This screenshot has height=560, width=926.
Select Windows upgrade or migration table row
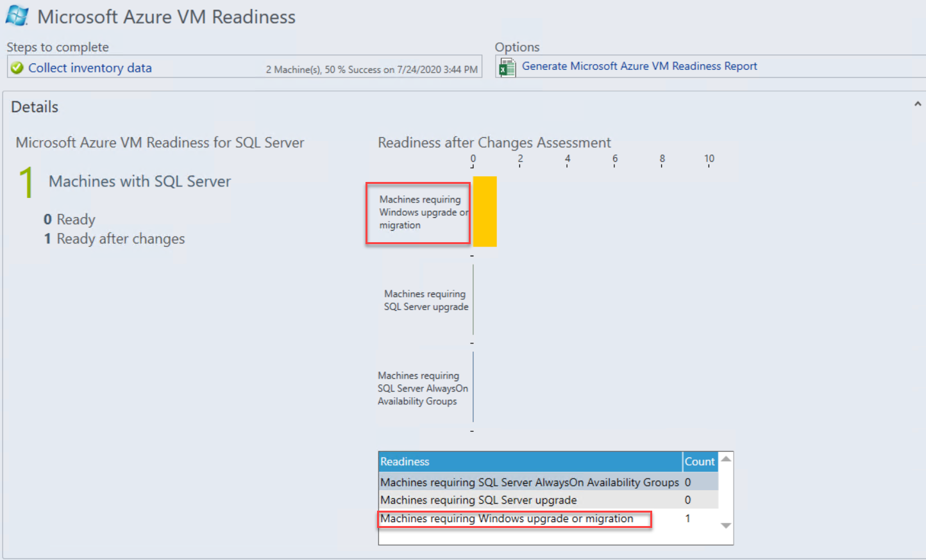click(507, 518)
